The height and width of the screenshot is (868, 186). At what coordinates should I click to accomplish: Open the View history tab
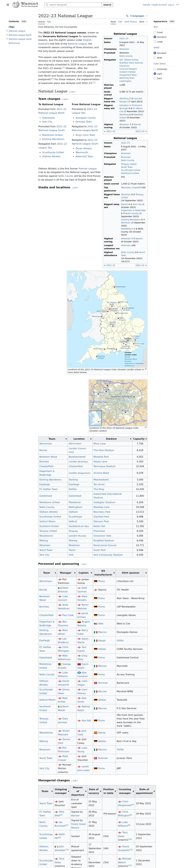[131, 22]
